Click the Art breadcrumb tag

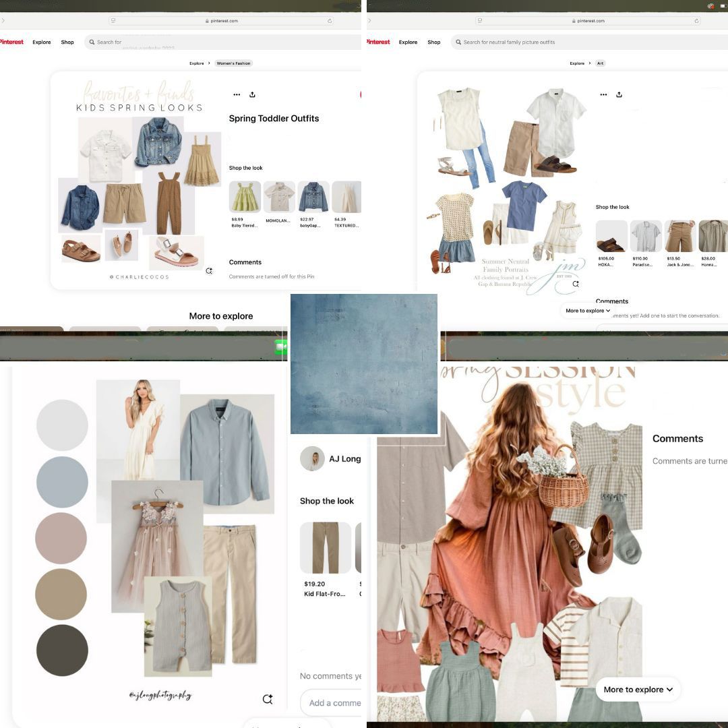601,63
